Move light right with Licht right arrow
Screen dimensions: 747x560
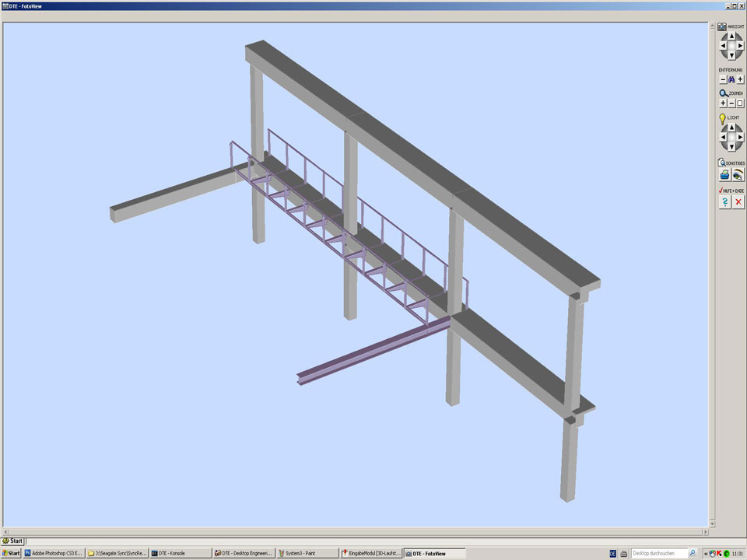click(740, 138)
